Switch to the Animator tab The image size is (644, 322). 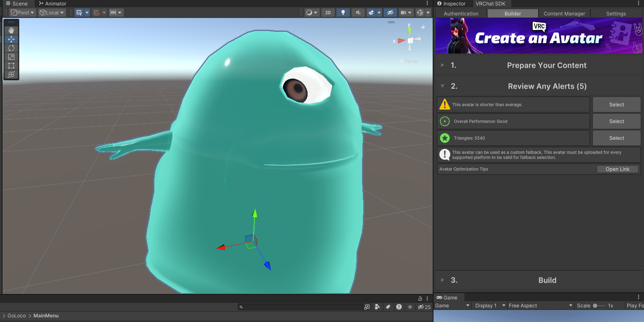click(x=53, y=3)
